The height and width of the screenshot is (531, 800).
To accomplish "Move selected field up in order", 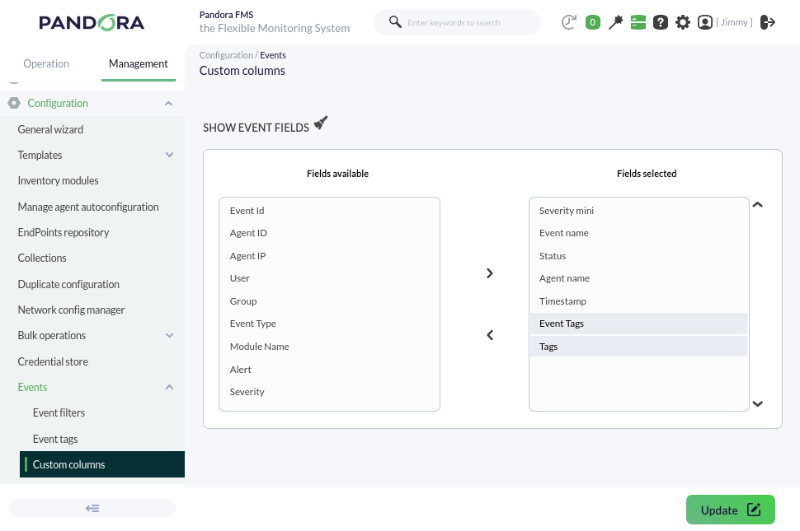I will (x=758, y=205).
